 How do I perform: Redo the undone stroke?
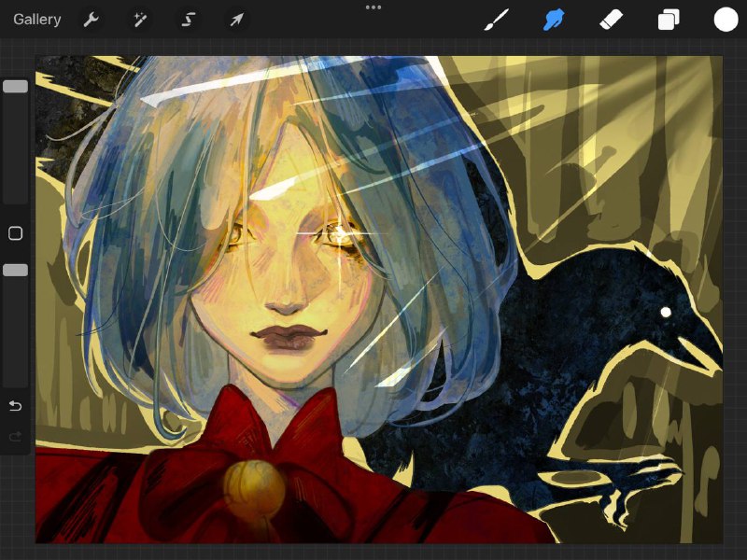tap(15, 436)
